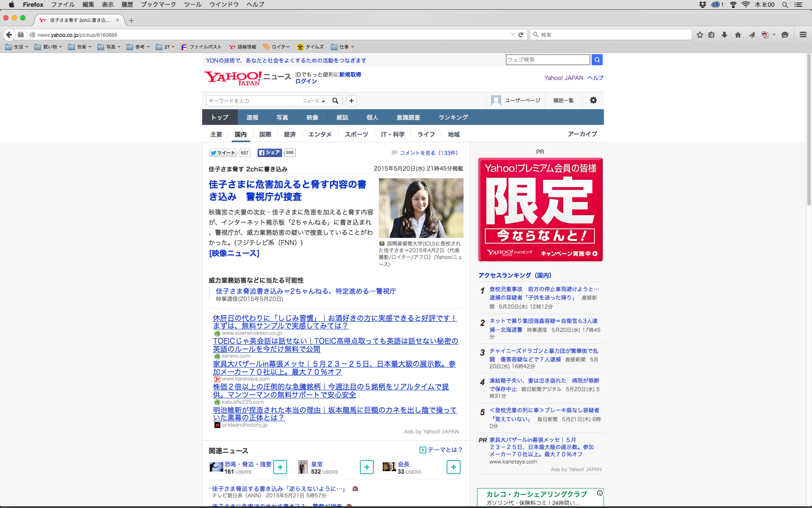Click the キーワードを入力 search field
The height and width of the screenshot is (508, 812).
(x=253, y=101)
